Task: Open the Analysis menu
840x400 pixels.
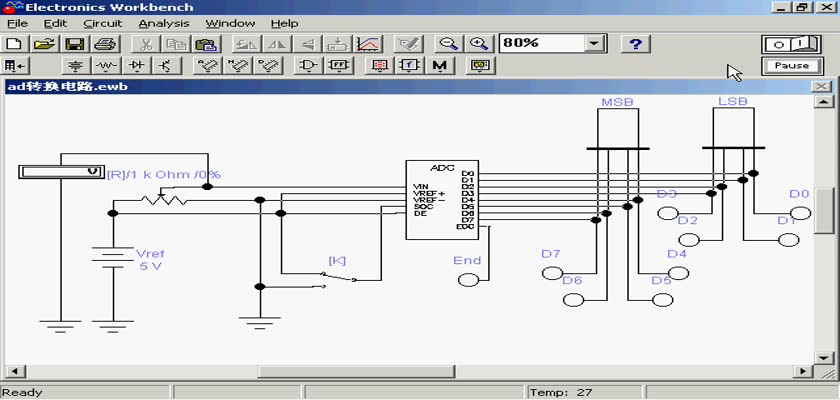Action: click(163, 24)
